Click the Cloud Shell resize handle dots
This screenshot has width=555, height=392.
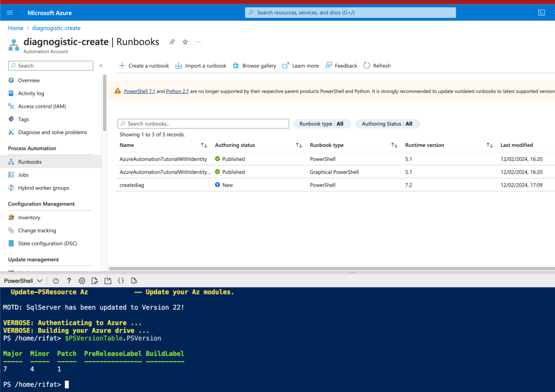(x=352, y=272)
